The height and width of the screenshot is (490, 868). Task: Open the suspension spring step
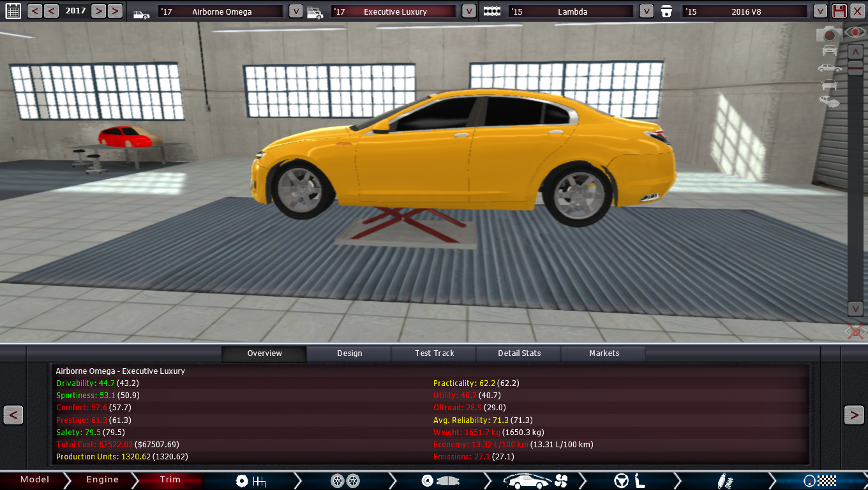[x=726, y=480]
